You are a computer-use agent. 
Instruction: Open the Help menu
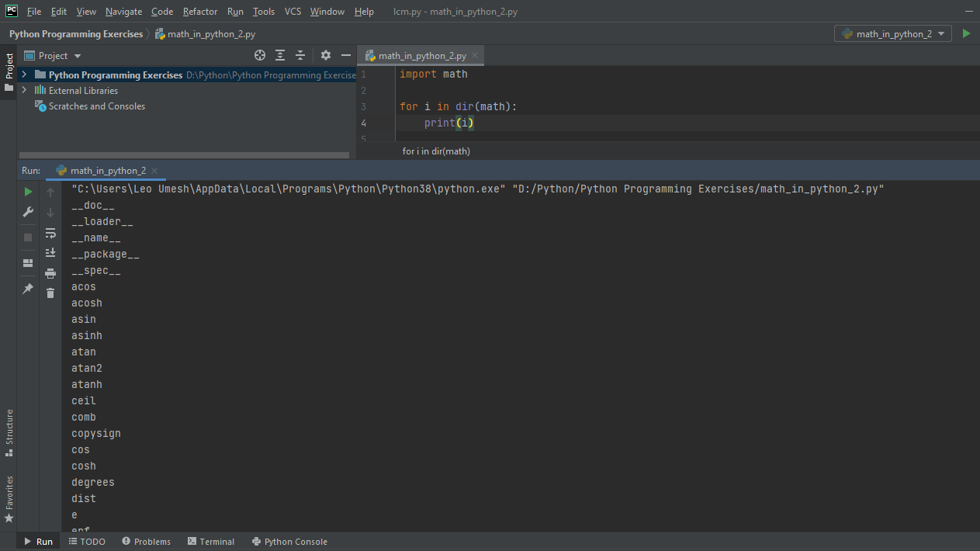[364, 12]
